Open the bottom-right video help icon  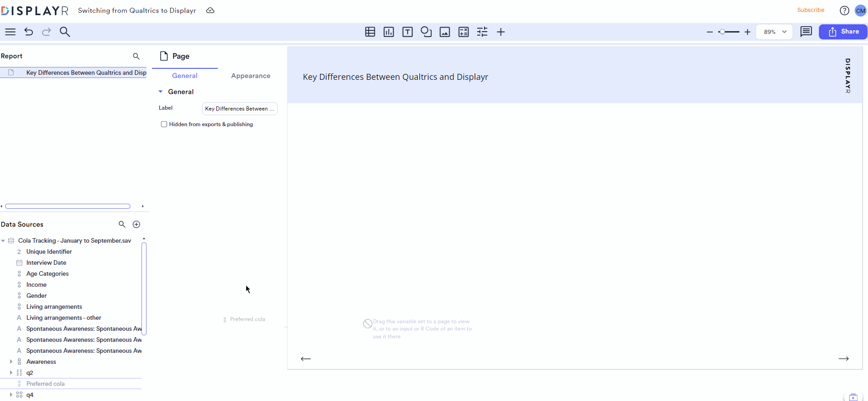[x=853, y=397]
